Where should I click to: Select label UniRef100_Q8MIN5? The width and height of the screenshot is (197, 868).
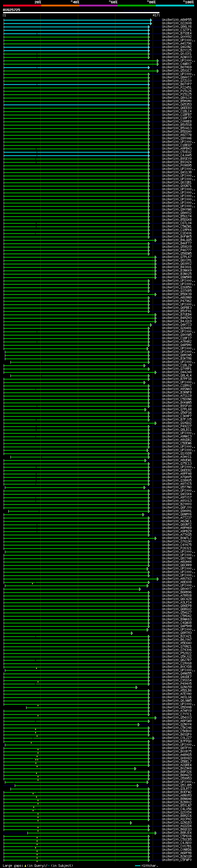click(177, 356)
